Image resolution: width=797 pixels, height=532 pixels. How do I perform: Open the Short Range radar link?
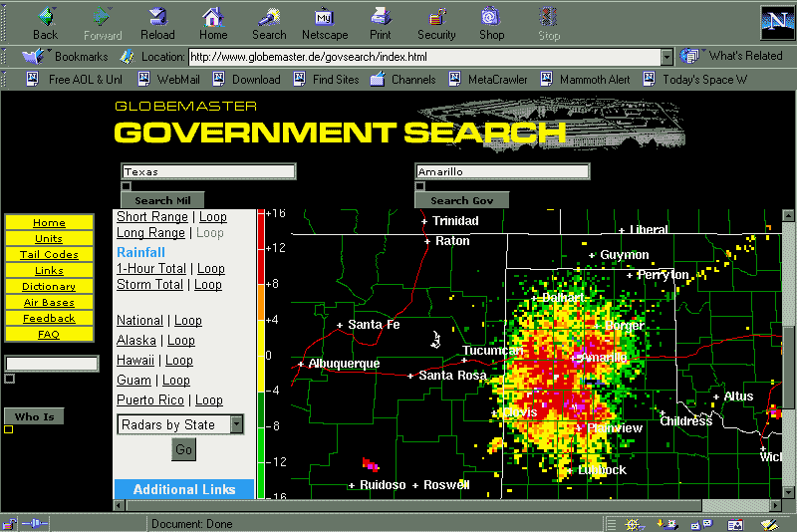152,217
